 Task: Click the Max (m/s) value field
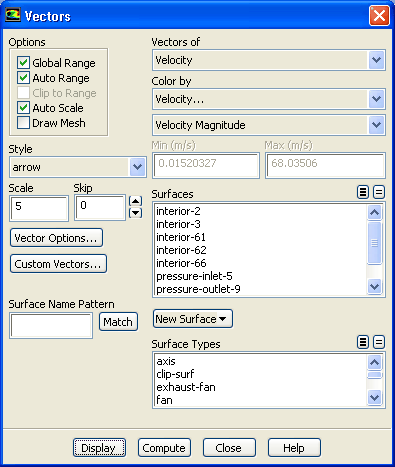pos(325,165)
